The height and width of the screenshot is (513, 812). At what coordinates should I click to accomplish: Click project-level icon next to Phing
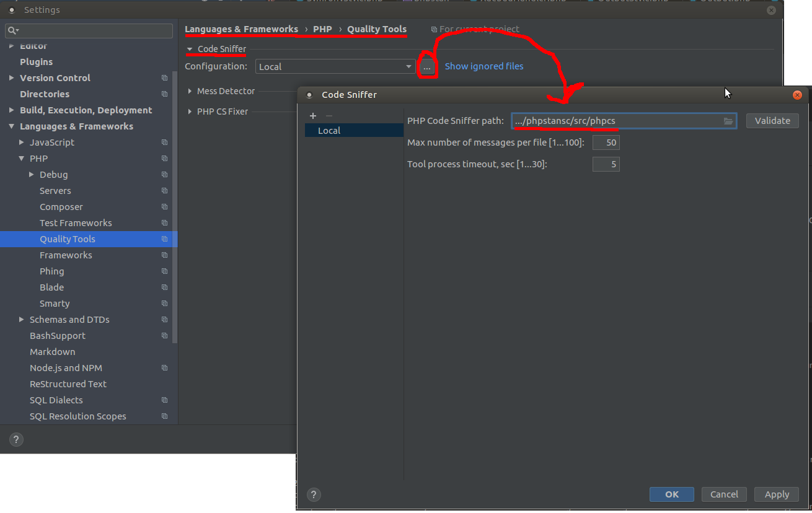tap(164, 271)
